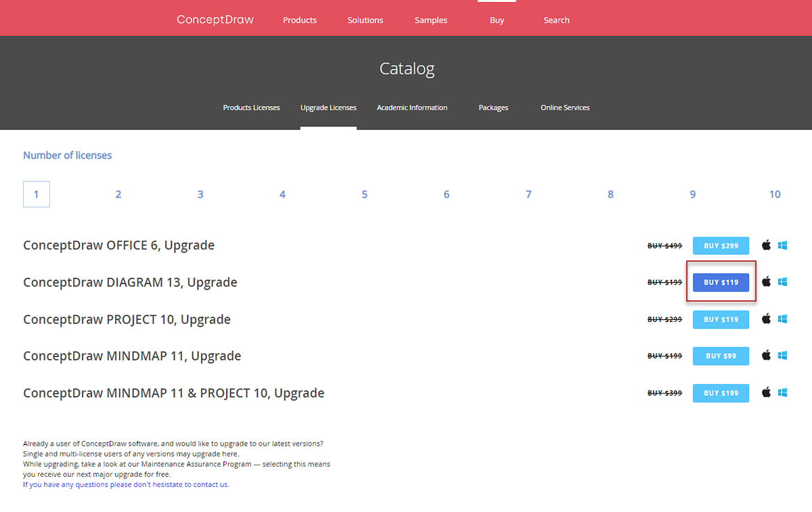Screen dimensions: 812x512
Task: Click the Windows icon for DIAGRAM 13 Upgrade
Action: click(x=783, y=282)
